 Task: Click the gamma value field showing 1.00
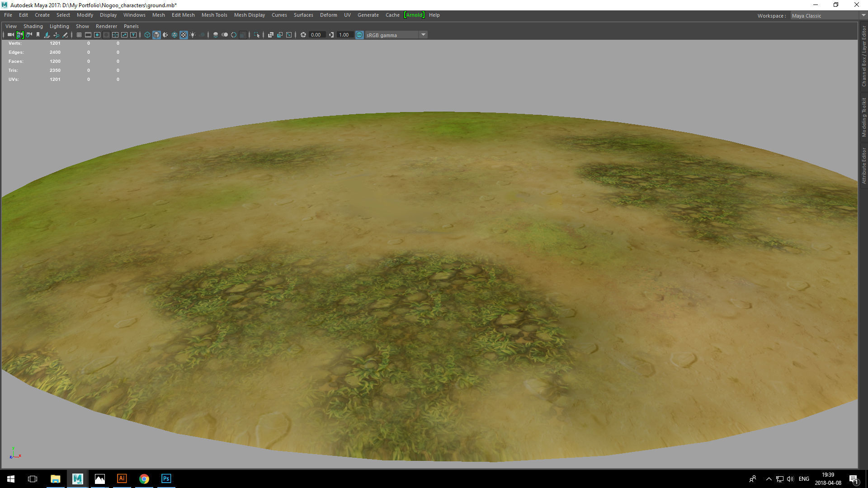344,35
